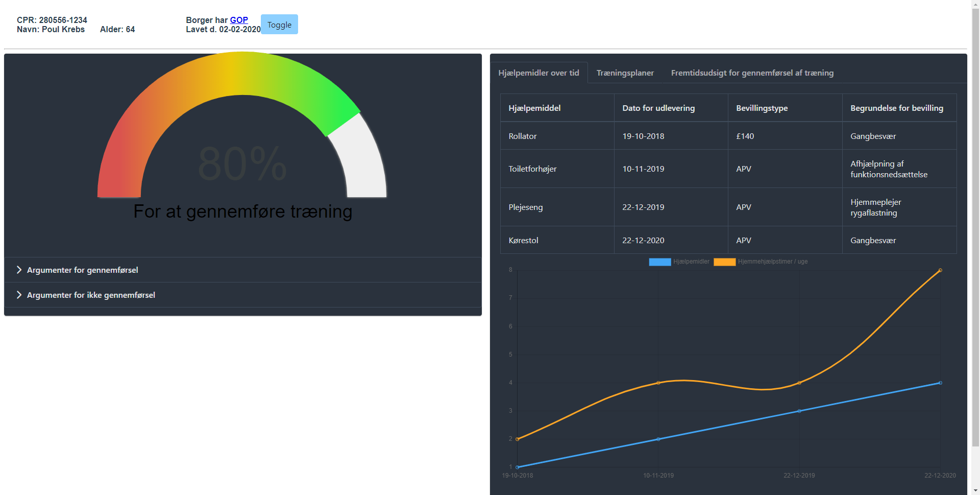Click the Alder: 64 text
Viewport: 980px width, 495px height.
point(117,29)
